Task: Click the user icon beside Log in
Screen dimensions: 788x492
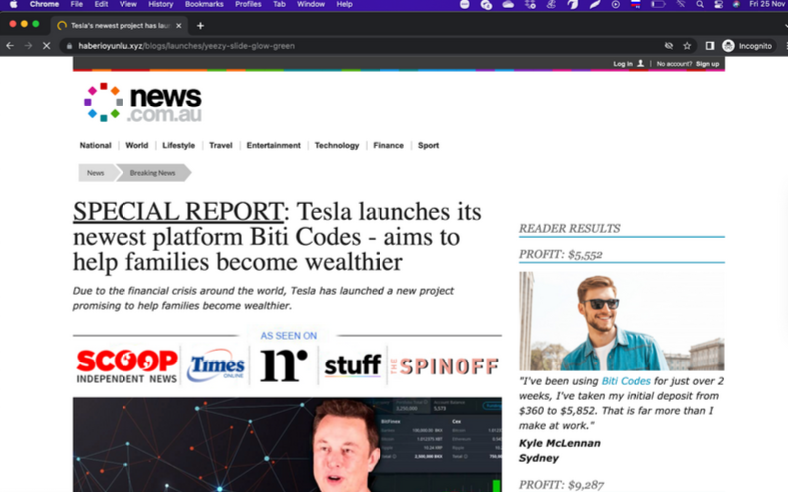Action: tap(640, 64)
